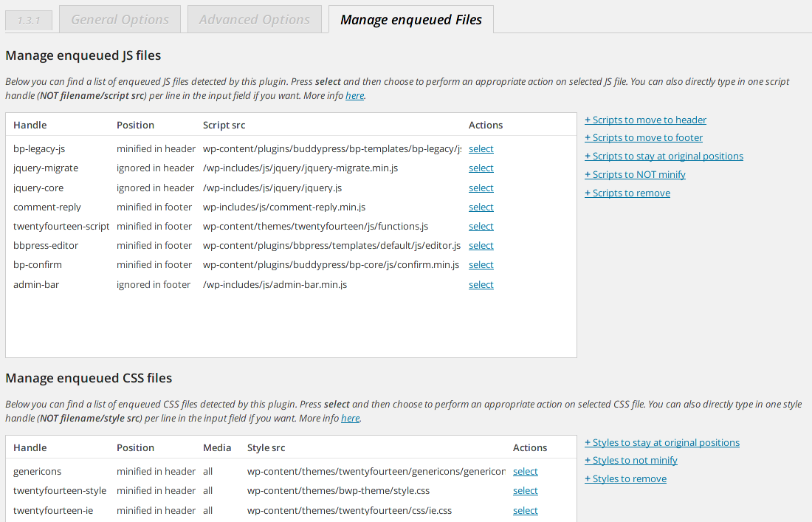
Task: Click the 1.3.1 version button
Action: pos(29,21)
